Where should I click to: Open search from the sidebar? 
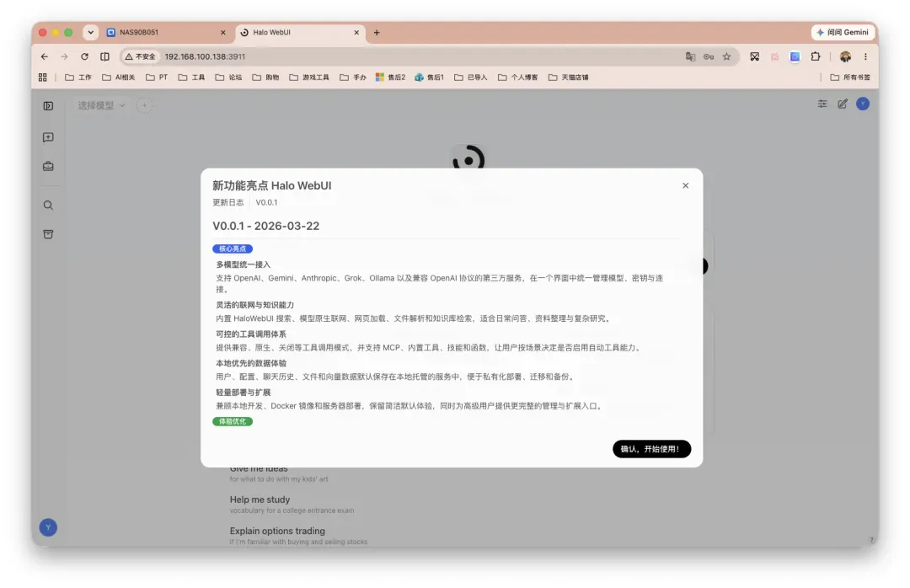[x=48, y=206]
